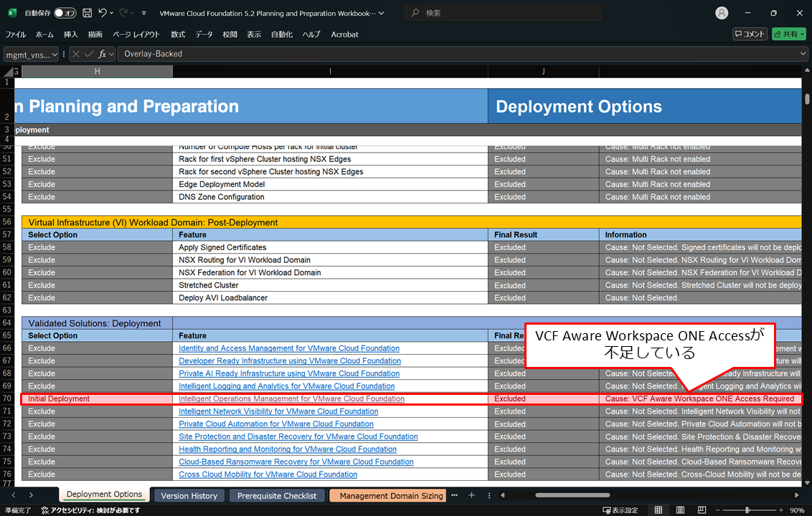Open the ページ レイアウト tab
This screenshot has width=812, height=516.
[136, 34]
